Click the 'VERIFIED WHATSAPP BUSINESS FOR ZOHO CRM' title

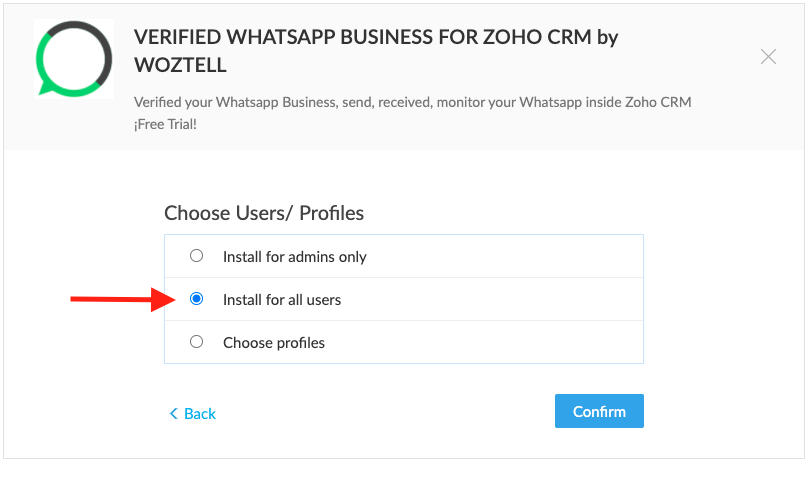(362, 37)
